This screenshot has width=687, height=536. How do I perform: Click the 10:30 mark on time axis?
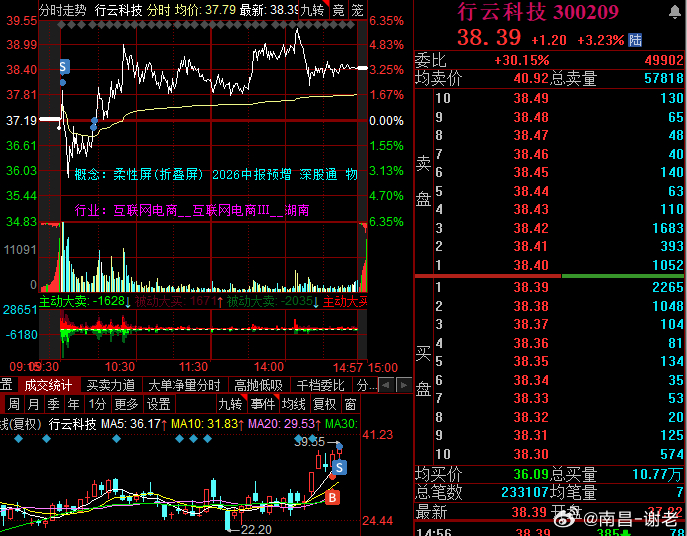(120, 367)
